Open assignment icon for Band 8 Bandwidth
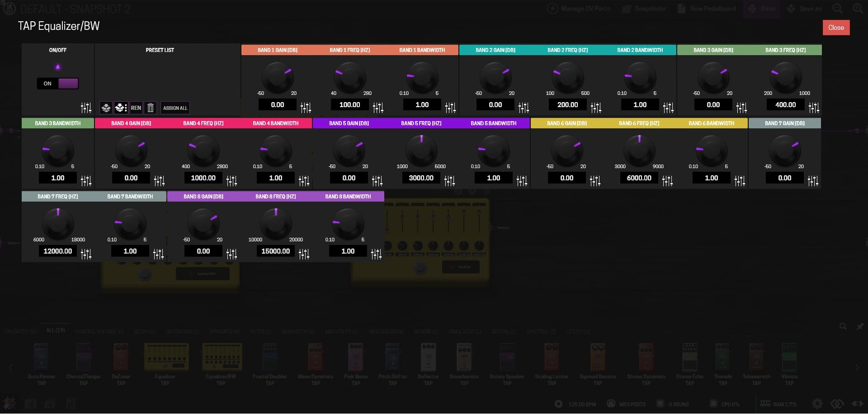The image size is (868, 414). point(376,254)
